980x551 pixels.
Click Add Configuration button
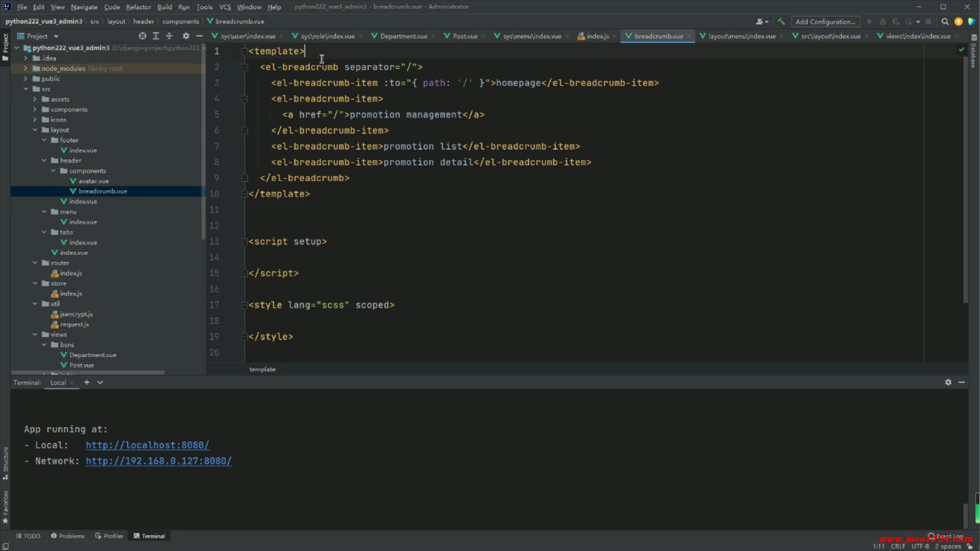[x=825, y=21]
